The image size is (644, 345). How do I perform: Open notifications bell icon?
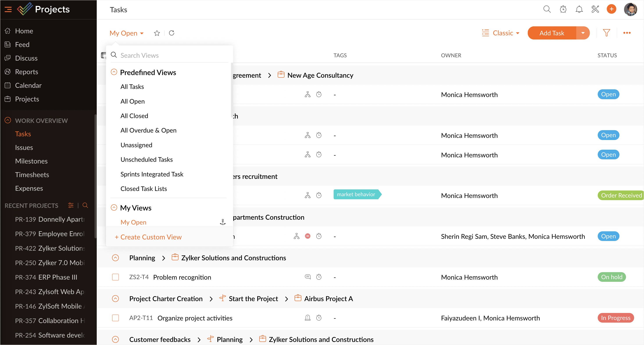[x=579, y=9]
